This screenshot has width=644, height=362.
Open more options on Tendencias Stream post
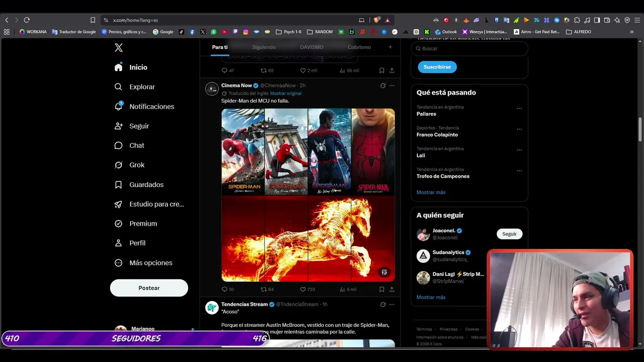point(392,304)
